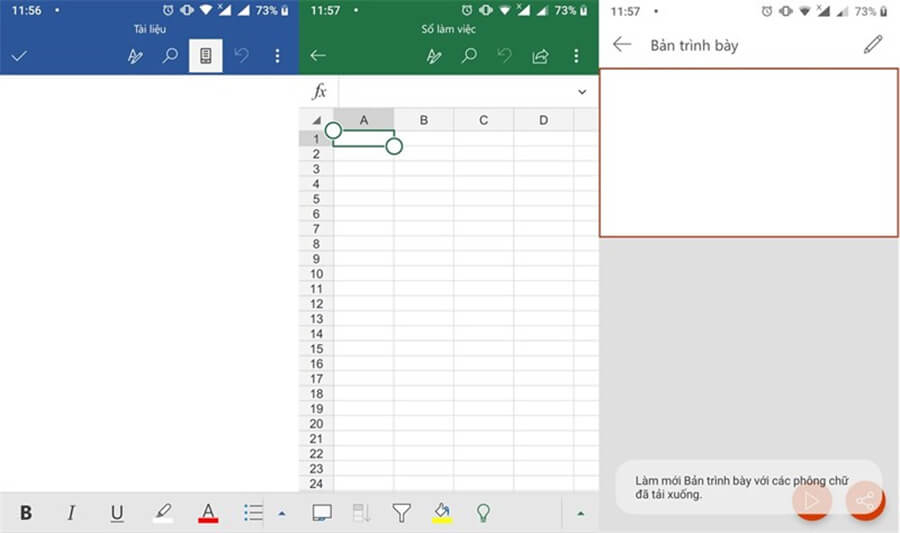Screen dimensions: 900x533
Task: Tap the lightbulb Tell Me icon
Action: coord(483,512)
